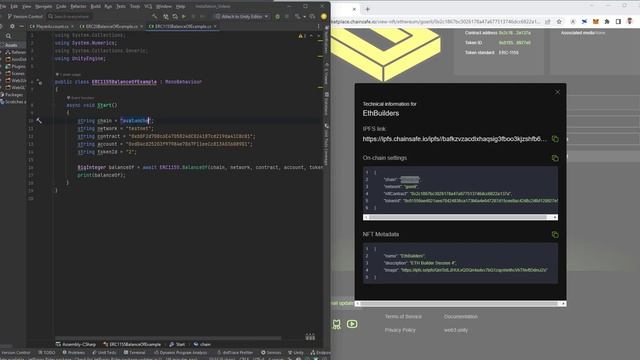Image resolution: width=640 pixels, height=360 pixels.
Task: Open the editor tabs overflow menu
Action: click(319, 26)
